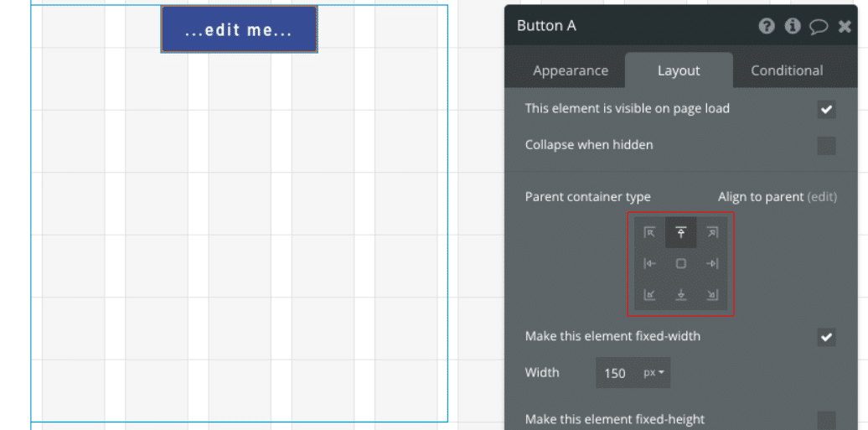Enable Collapse when hidden checkbox
This screenshot has width=868, height=430.
coord(826,146)
